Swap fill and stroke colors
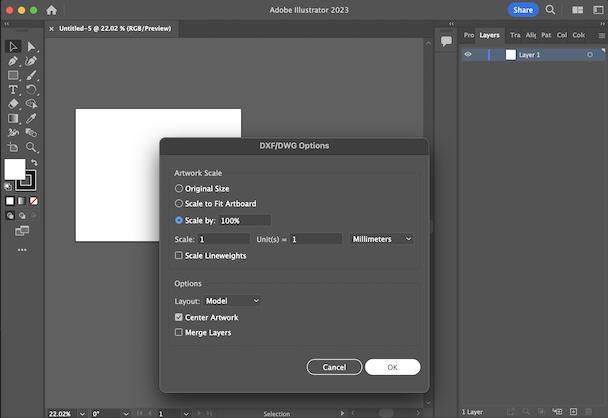 [x=34, y=162]
